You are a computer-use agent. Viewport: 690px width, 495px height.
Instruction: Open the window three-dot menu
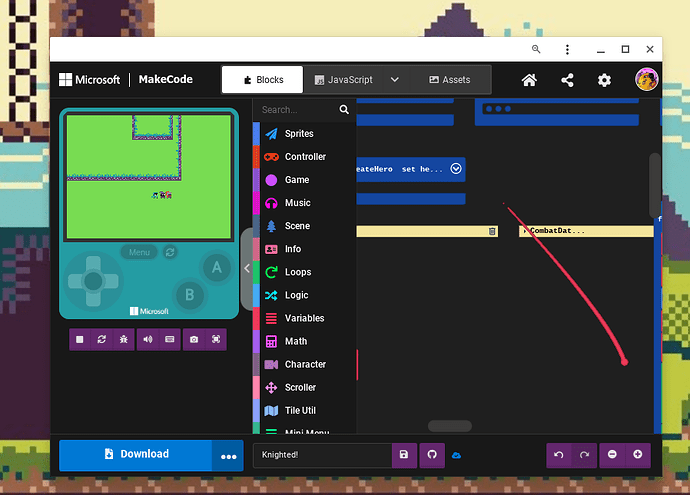(x=567, y=49)
